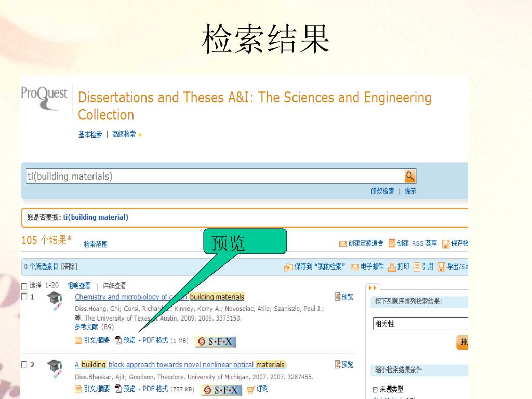The height and width of the screenshot is (399, 532).
Task: Check the box for result 1
Action: point(24,297)
